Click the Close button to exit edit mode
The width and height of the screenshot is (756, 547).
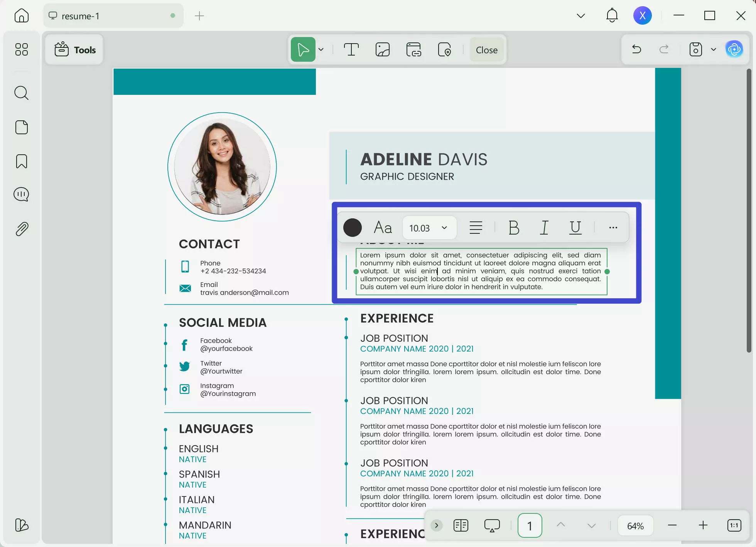click(486, 49)
